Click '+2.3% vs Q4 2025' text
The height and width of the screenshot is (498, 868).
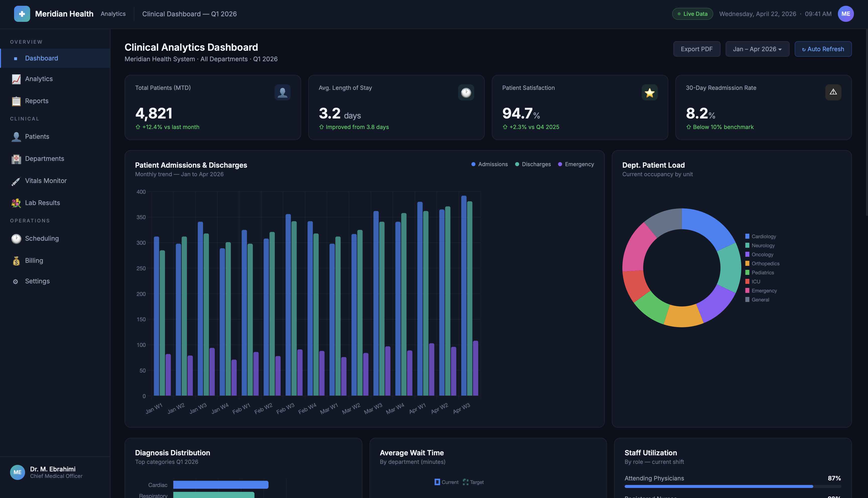pyautogui.click(x=534, y=127)
